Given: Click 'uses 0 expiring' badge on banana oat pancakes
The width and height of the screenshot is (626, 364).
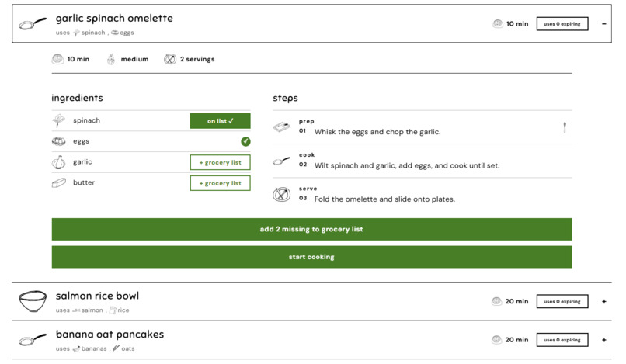Looking at the screenshot, I should (x=562, y=340).
